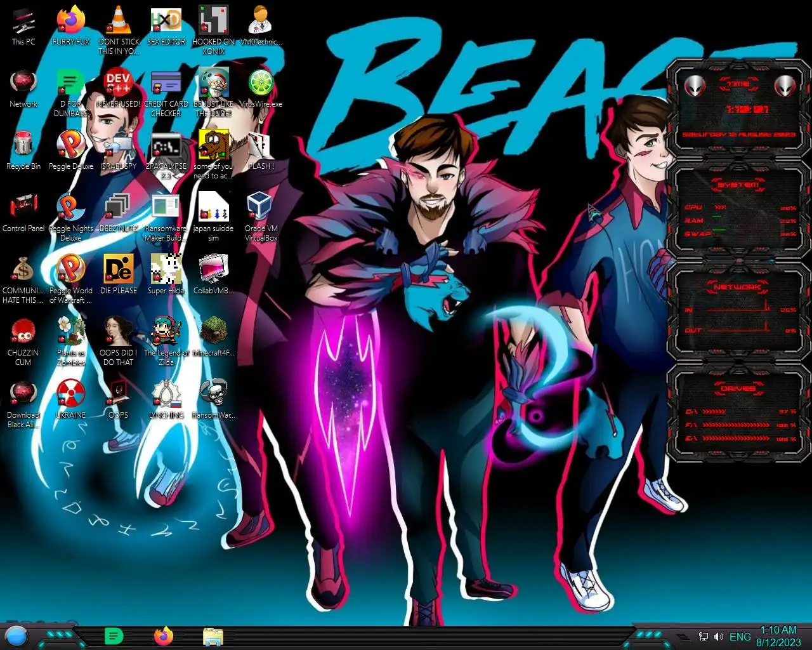Open the BE JUST LIKE THE DUDE! shortcut
The height and width of the screenshot is (650, 812).
214,93
